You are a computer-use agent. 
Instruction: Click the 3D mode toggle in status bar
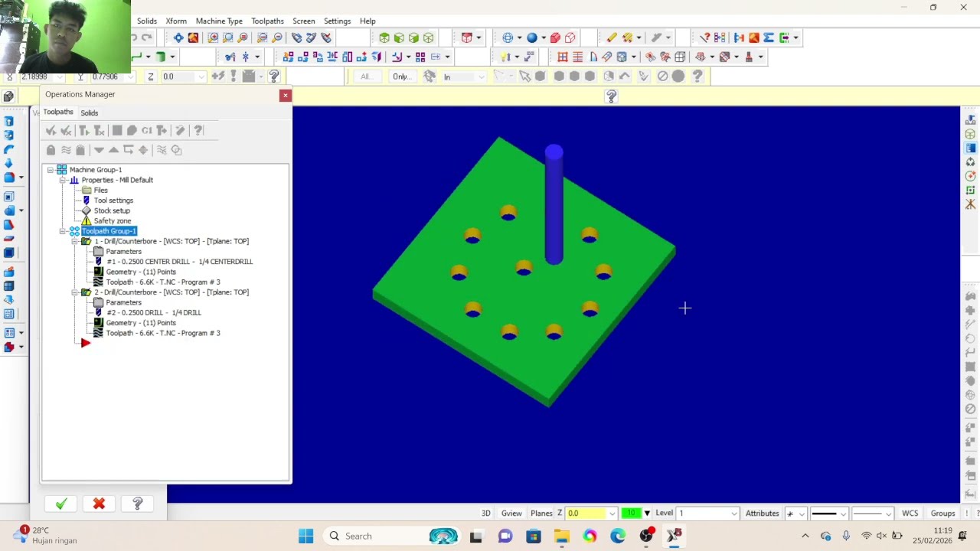tap(485, 514)
